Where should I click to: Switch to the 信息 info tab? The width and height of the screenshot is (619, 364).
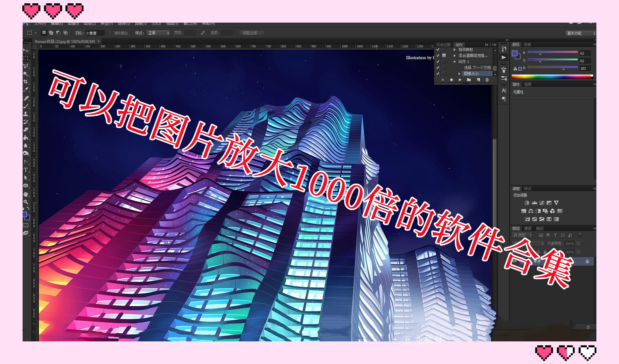[x=528, y=84]
